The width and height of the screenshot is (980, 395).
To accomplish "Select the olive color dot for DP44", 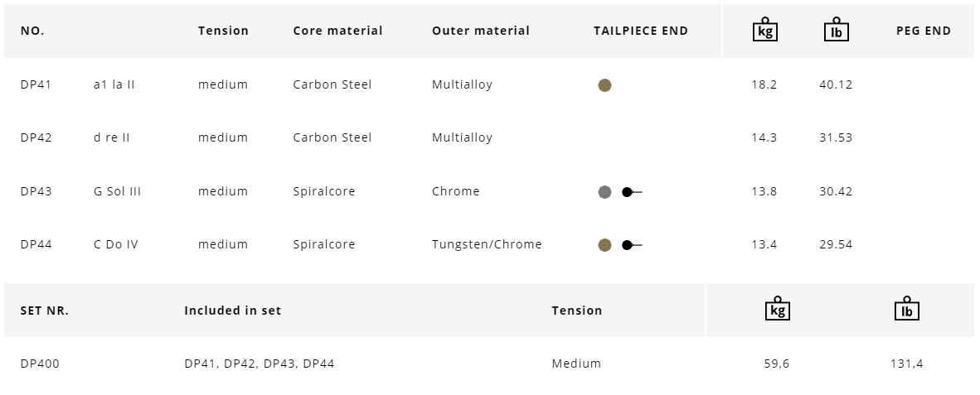I will (604, 245).
